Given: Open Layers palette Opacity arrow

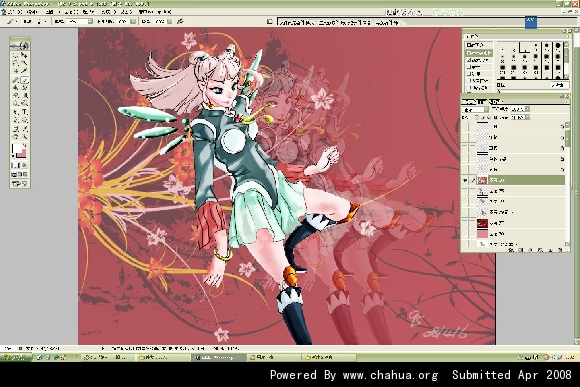Looking at the screenshot, I should (x=527, y=109).
